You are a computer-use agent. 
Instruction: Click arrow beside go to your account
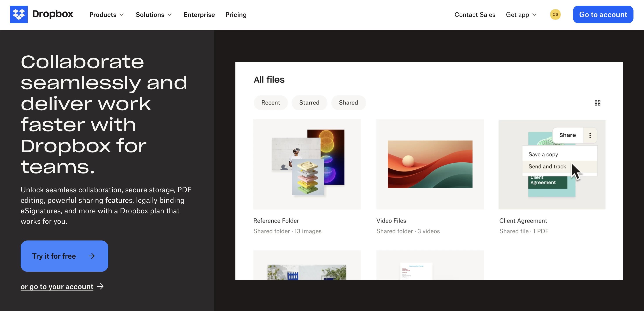tap(100, 286)
